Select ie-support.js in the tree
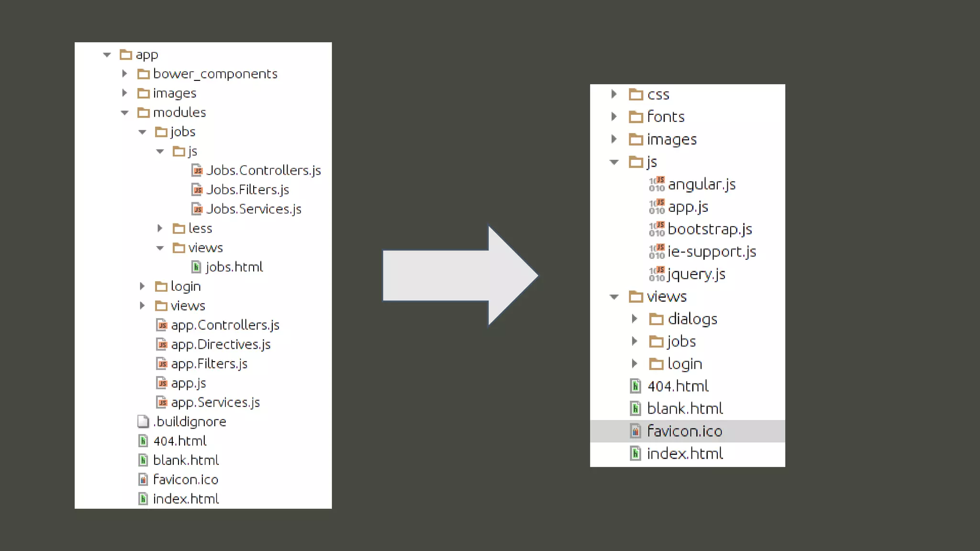The height and width of the screenshot is (551, 980). tap(712, 252)
